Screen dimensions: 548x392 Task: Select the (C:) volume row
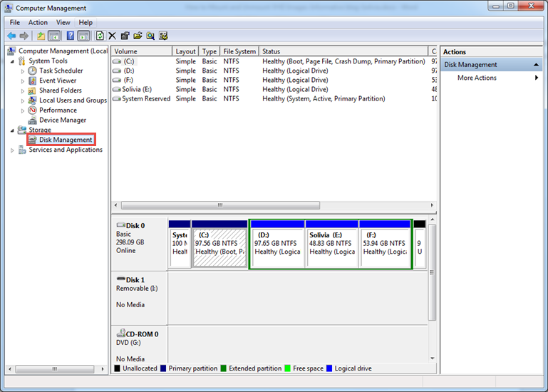coord(274,61)
